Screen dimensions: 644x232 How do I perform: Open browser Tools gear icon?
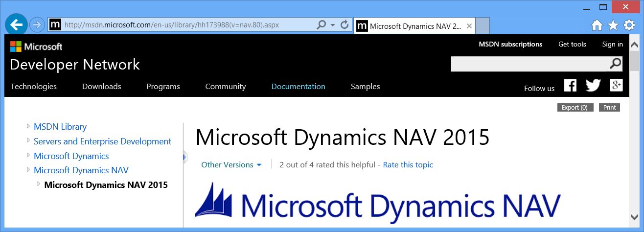click(x=629, y=25)
